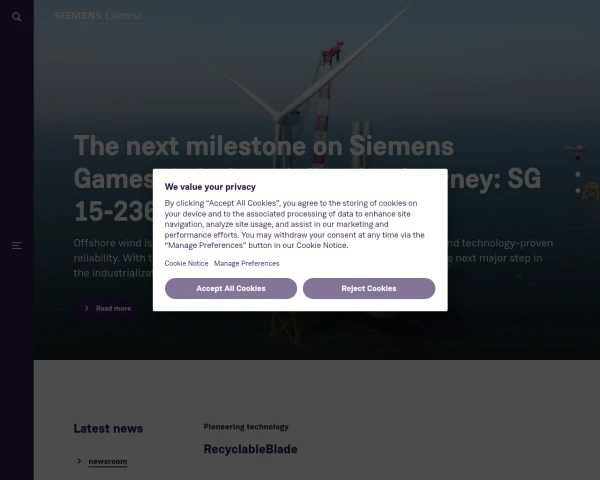600x480 pixels.
Task: Click the chevron beside newsroom
Action: click(x=79, y=461)
